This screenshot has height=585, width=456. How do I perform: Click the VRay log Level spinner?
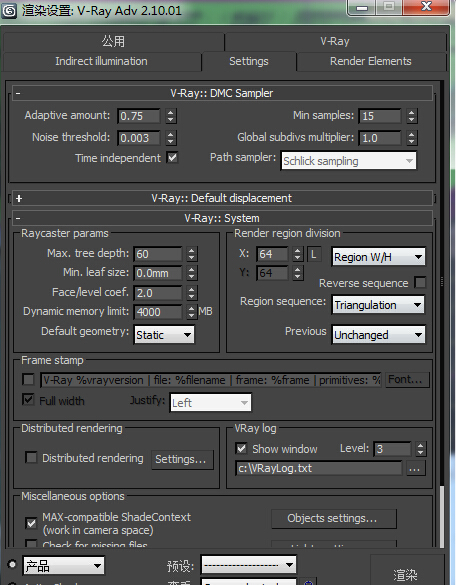421,449
